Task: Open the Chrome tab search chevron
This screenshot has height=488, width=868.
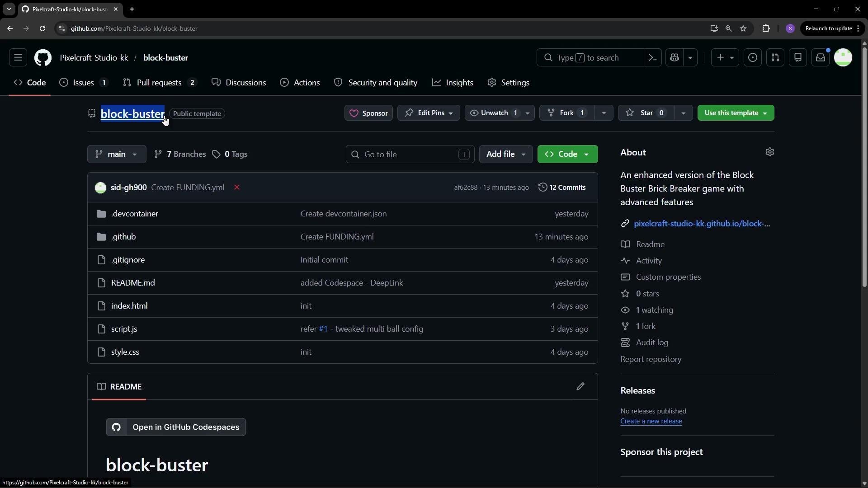Action: click(9, 9)
